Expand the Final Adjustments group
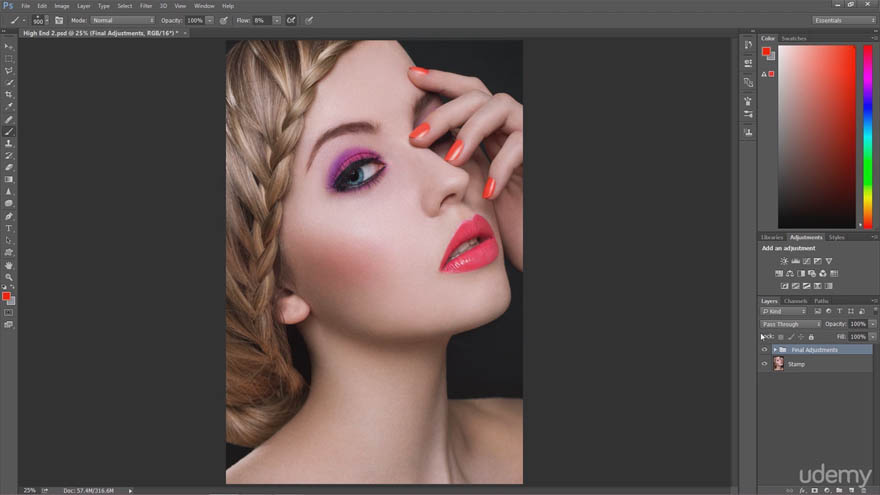This screenshot has width=880, height=495. coord(775,350)
